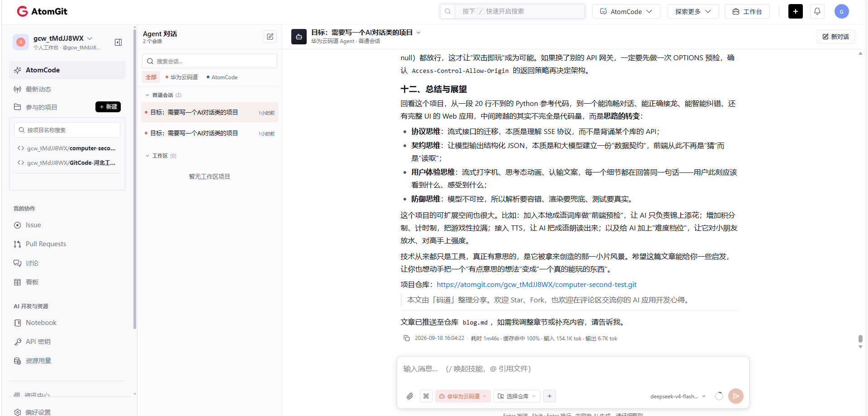Click the top search box
This screenshot has height=416, width=868.
tap(512, 11)
